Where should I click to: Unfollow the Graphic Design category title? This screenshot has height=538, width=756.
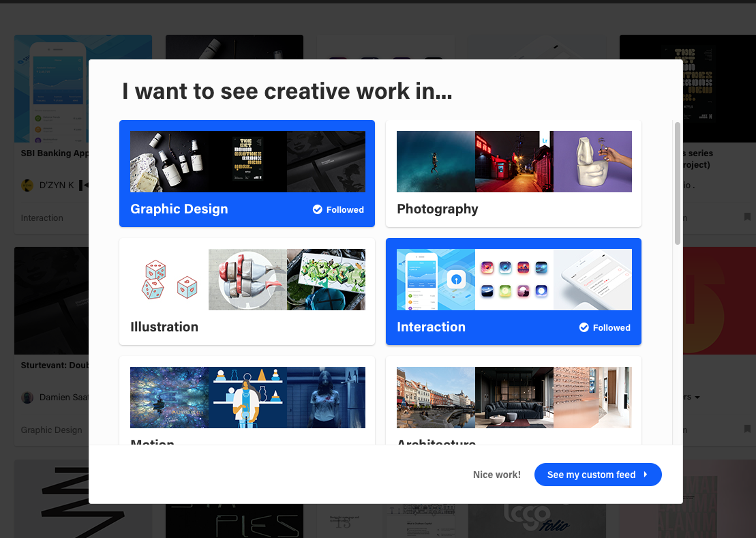coord(179,209)
